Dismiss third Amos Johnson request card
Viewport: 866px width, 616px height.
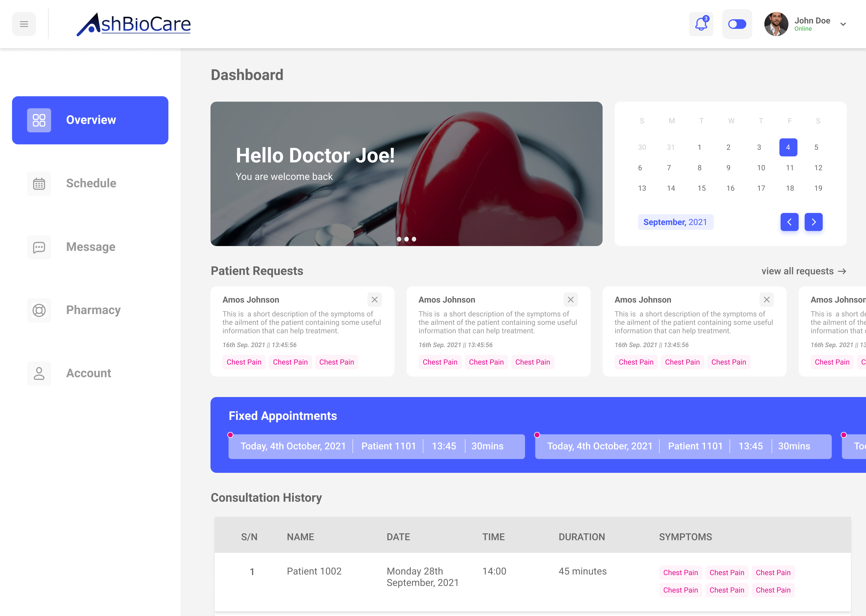tap(767, 300)
